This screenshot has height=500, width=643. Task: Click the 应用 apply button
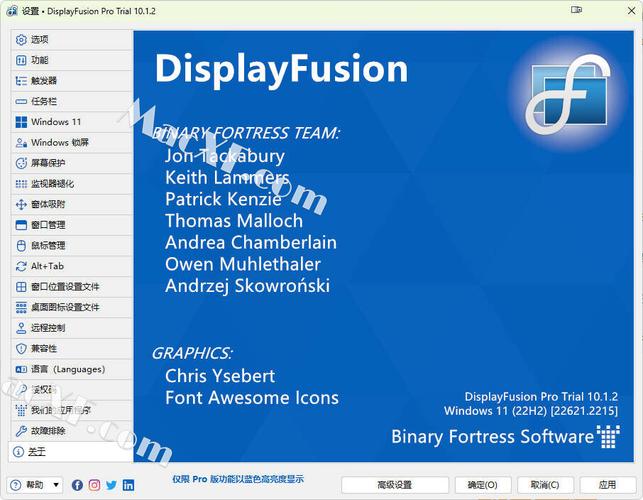(x=607, y=485)
